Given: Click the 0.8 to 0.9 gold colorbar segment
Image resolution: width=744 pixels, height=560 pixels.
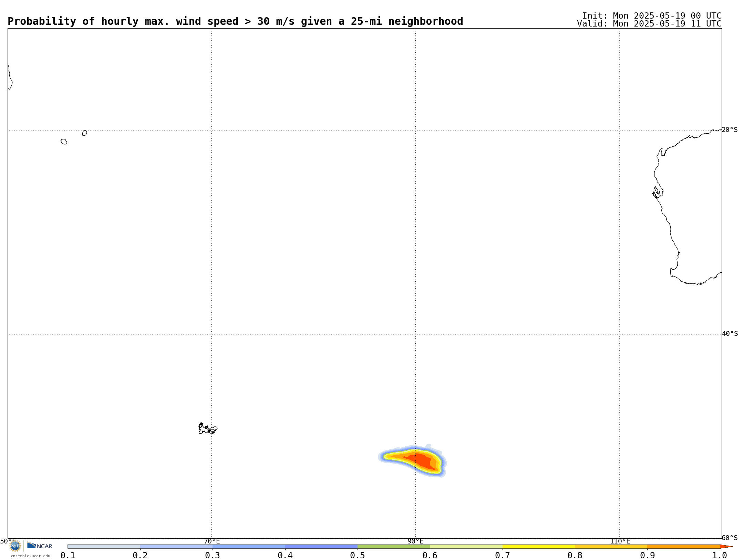Looking at the screenshot, I should (x=611, y=547).
